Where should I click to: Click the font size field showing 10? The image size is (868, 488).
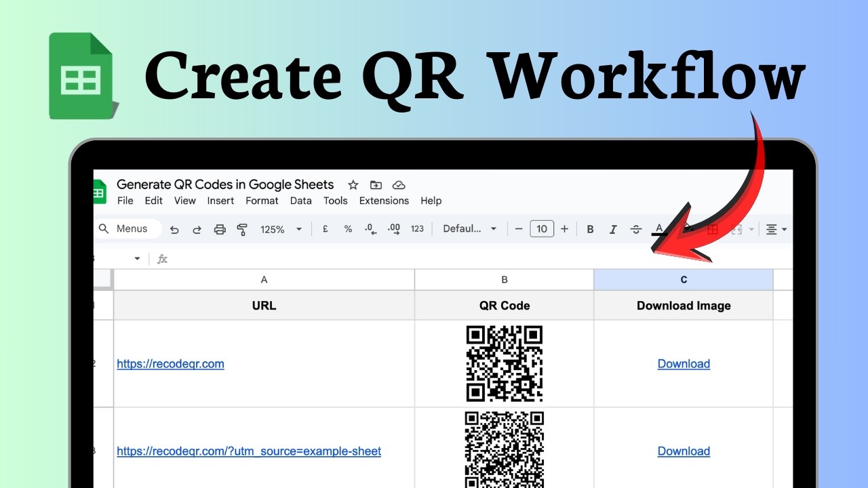[x=542, y=229]
